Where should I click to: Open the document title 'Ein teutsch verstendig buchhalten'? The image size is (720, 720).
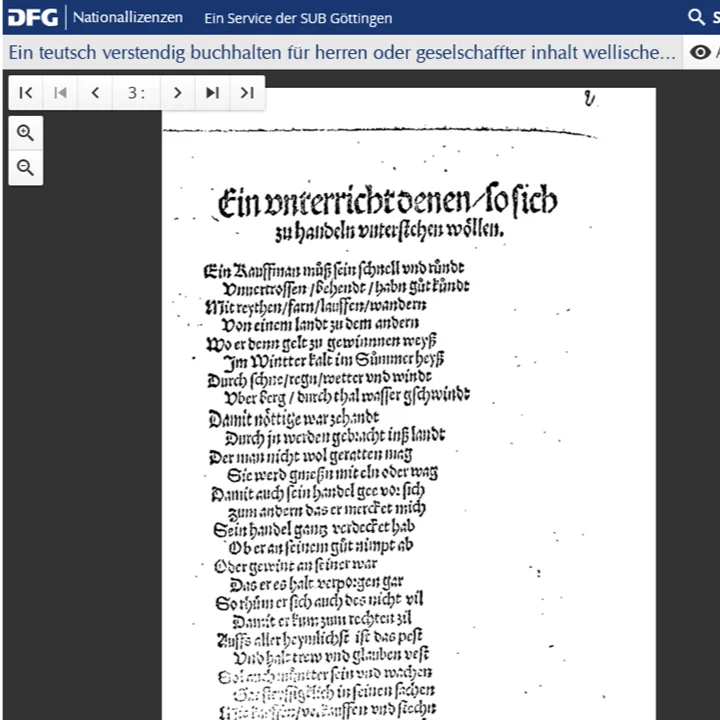click(342, 52)
